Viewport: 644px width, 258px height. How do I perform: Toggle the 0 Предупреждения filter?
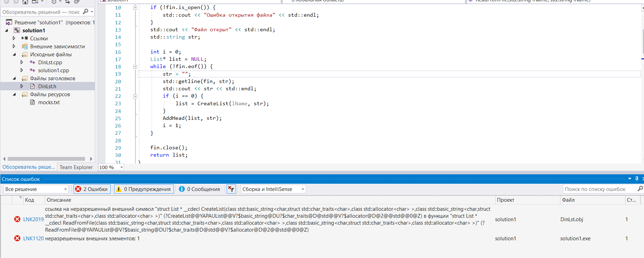tap(144, 189)
